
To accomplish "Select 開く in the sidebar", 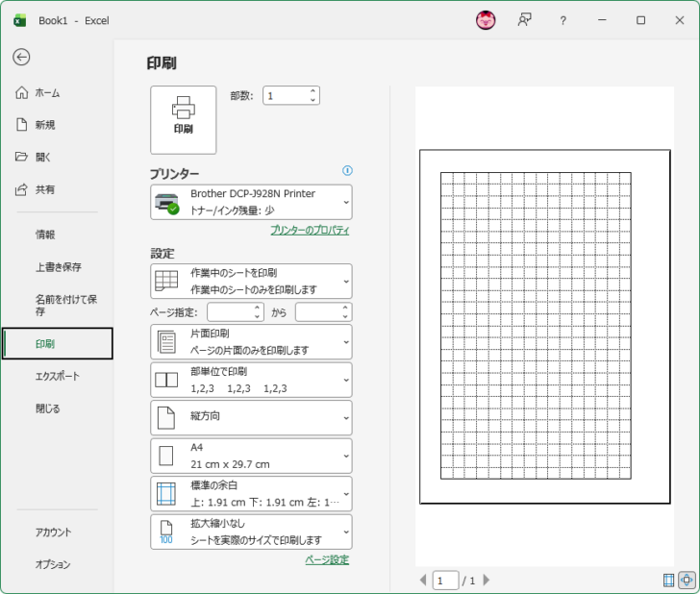I will pos(57,157).
